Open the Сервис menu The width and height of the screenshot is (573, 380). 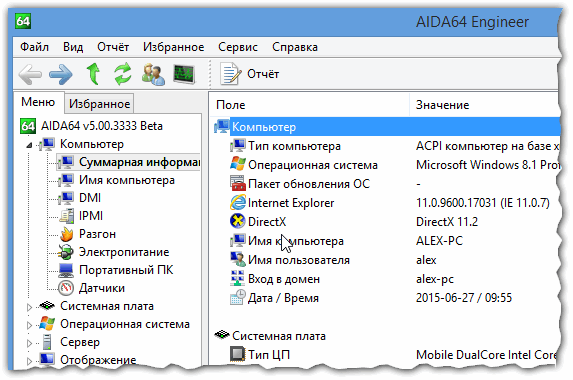point(238,47)
